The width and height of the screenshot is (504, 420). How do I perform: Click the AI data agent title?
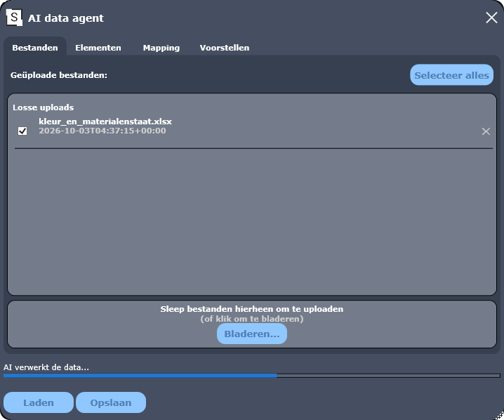coord(66,18)
